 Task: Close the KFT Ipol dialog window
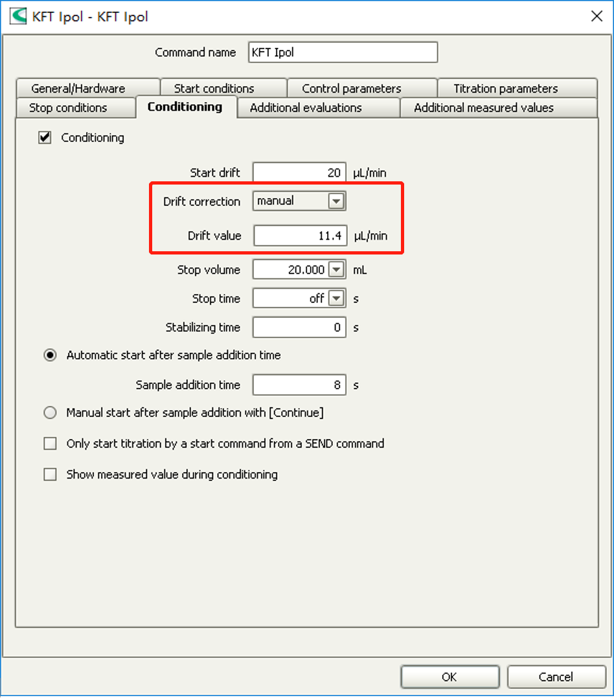[x=597, y=17]
